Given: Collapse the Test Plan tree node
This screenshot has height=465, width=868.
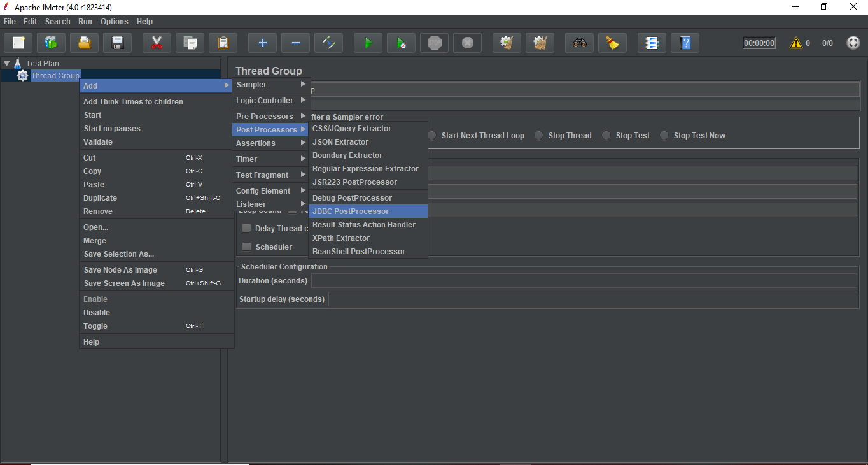Looking at the screenshot, I should tap(6, 64).
